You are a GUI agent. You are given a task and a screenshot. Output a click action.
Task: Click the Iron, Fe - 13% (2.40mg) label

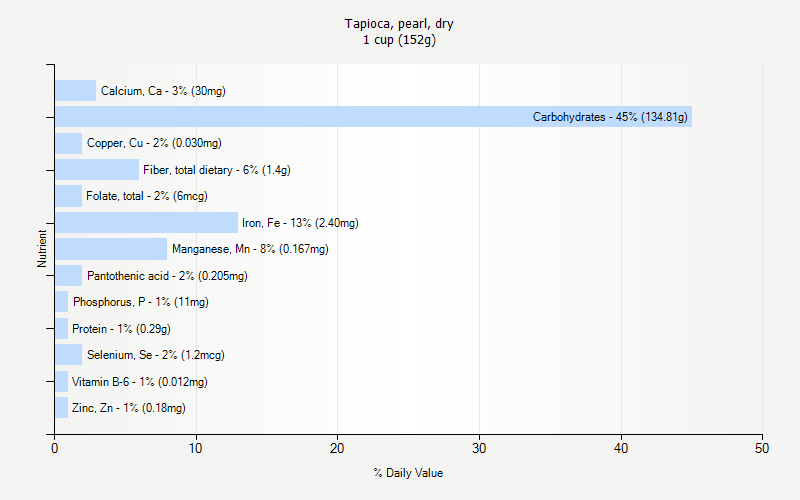point(300,223)
